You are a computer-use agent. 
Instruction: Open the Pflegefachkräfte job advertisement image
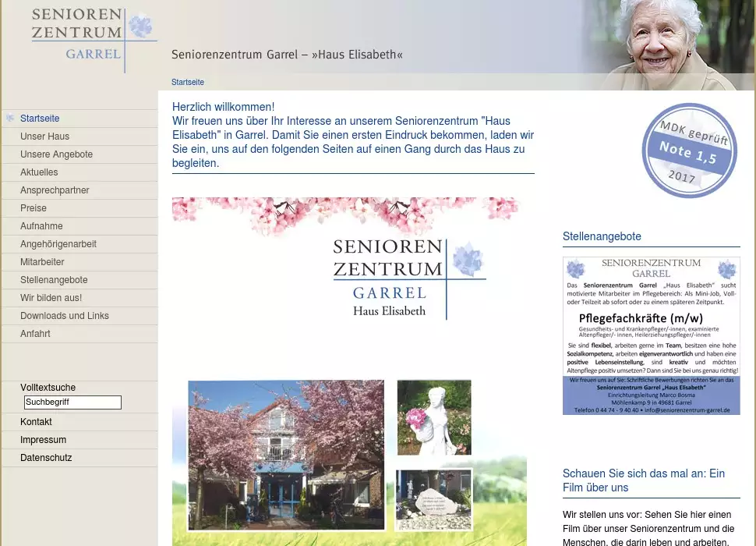pyautogui.click(x=651, y=335)
